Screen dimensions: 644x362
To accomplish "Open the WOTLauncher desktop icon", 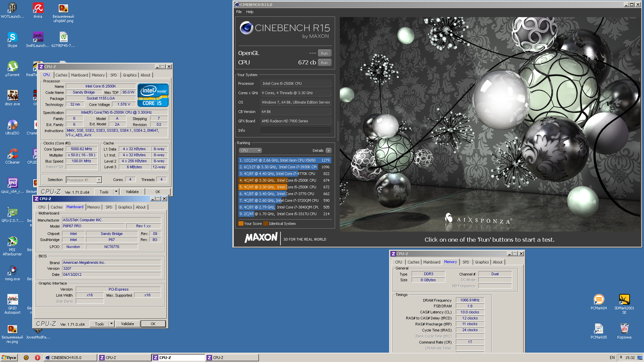I will coord(12,10).
